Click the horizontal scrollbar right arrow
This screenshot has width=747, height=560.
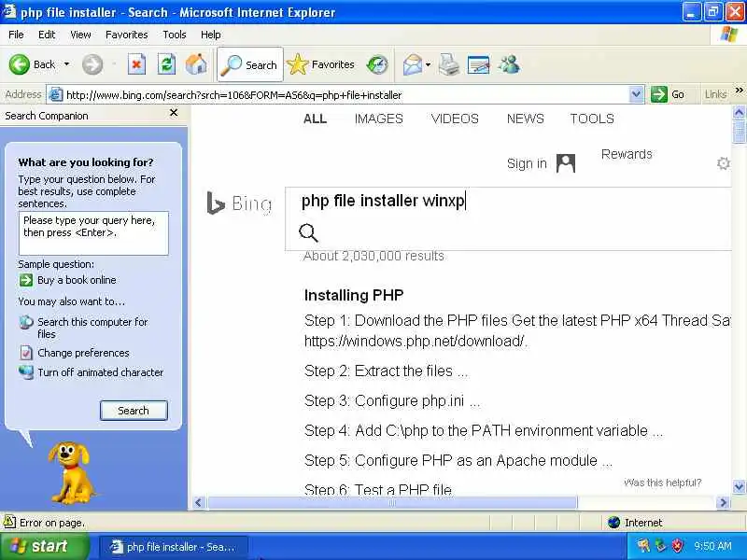pos(723,502)
